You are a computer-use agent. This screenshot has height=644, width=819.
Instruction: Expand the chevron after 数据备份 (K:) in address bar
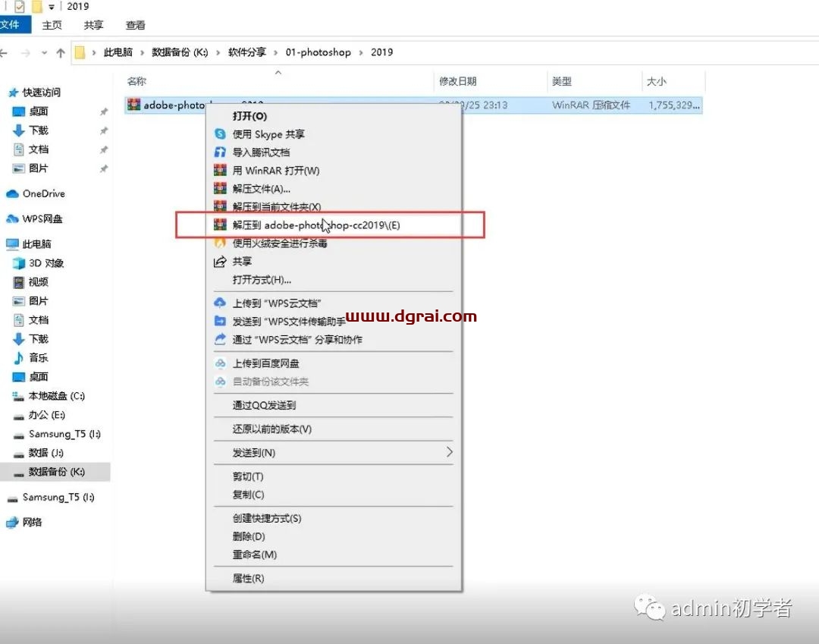click(218, 53)
